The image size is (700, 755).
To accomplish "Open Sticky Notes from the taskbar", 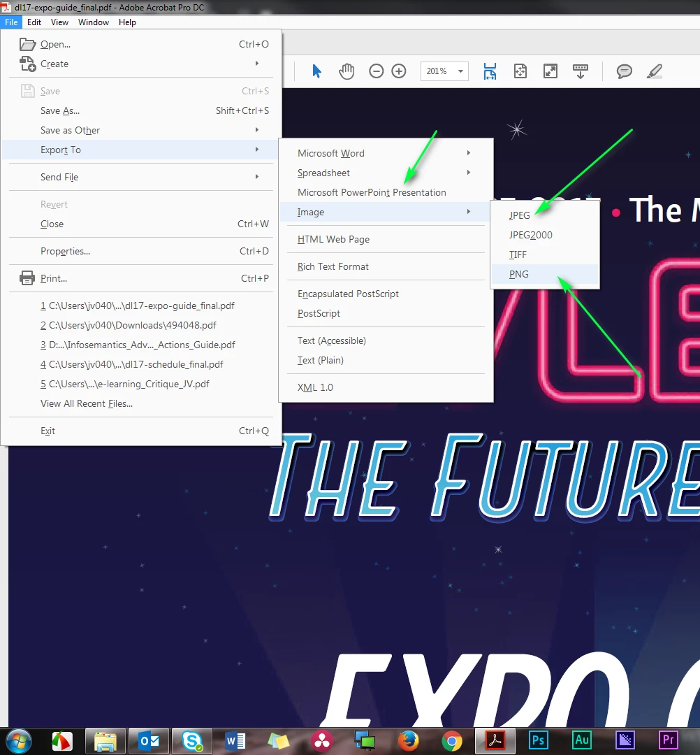I will (279, 740).
